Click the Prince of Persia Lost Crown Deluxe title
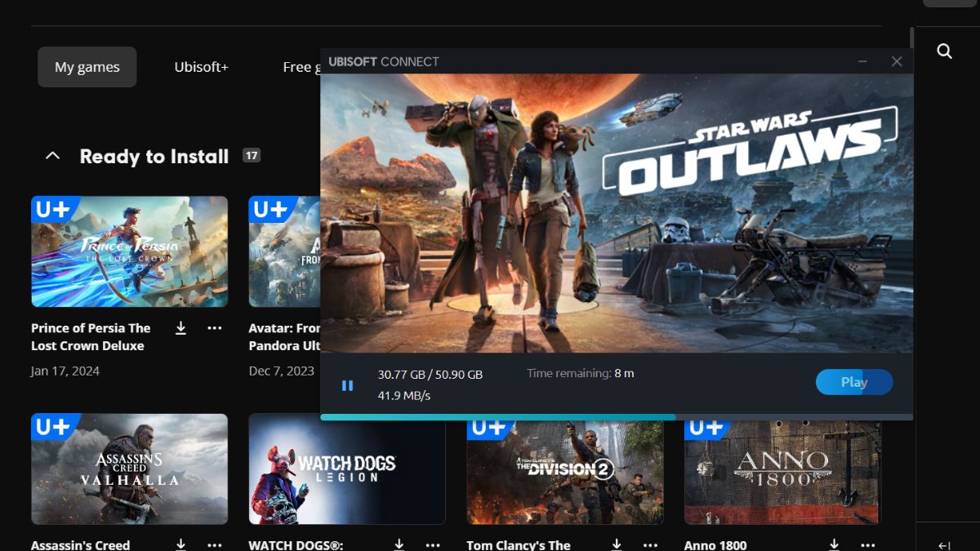 click(x=91, y=337)
